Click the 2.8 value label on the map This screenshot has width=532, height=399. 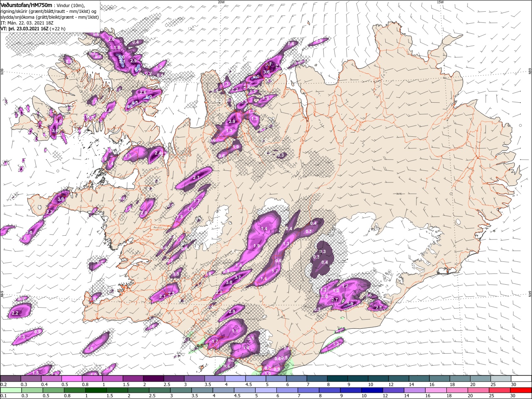(x=379, y=308)
